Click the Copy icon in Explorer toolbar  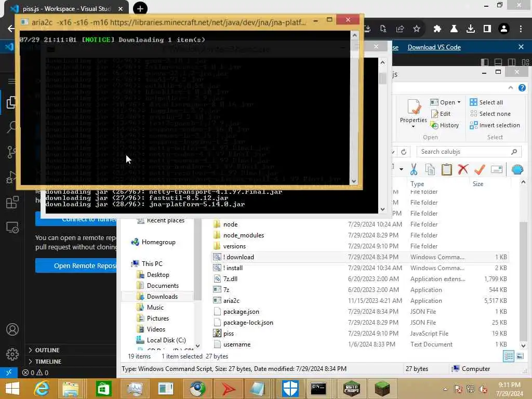click(430, 169)
